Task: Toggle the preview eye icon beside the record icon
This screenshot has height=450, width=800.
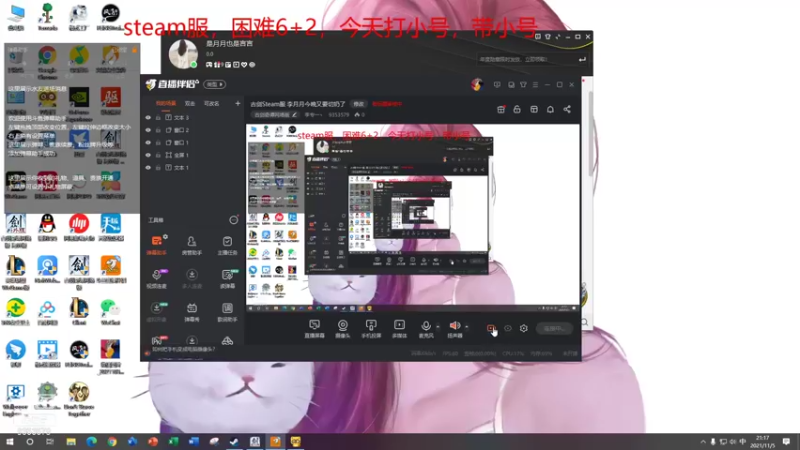Action: pos(508,329)
